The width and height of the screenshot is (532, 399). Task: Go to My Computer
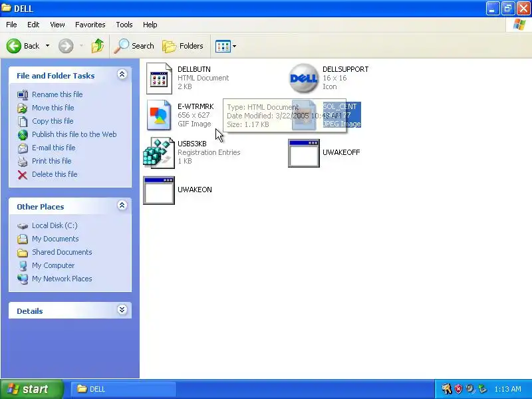(x=53, y=265)
